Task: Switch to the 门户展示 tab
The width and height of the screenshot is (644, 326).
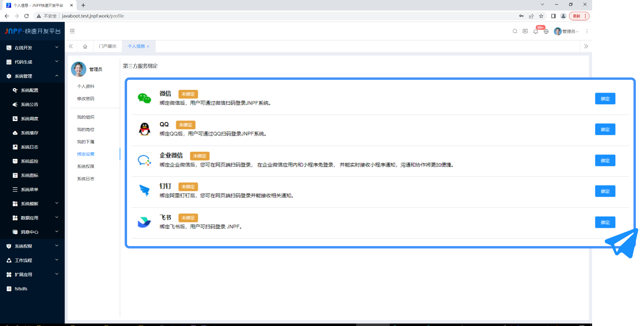Action: click(107, 46)
